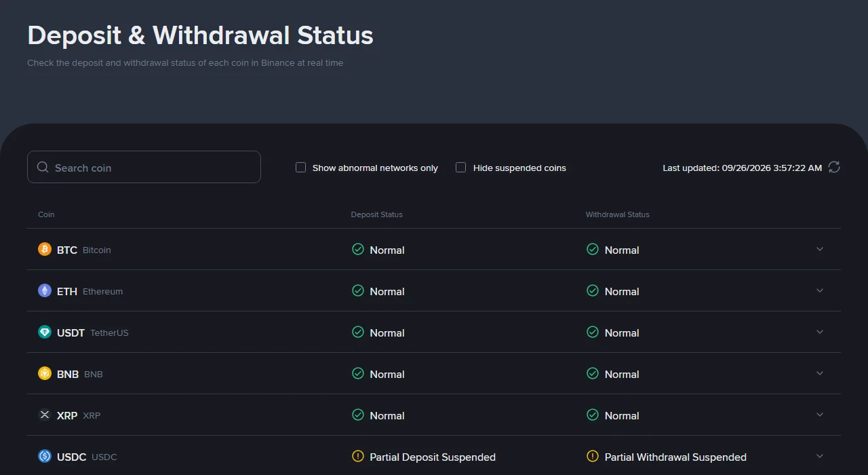Image resolution: width=868 pixels, height=475 pixels.
Task: Click the Bitcoin coin icon
Action: tap(45, 249)
